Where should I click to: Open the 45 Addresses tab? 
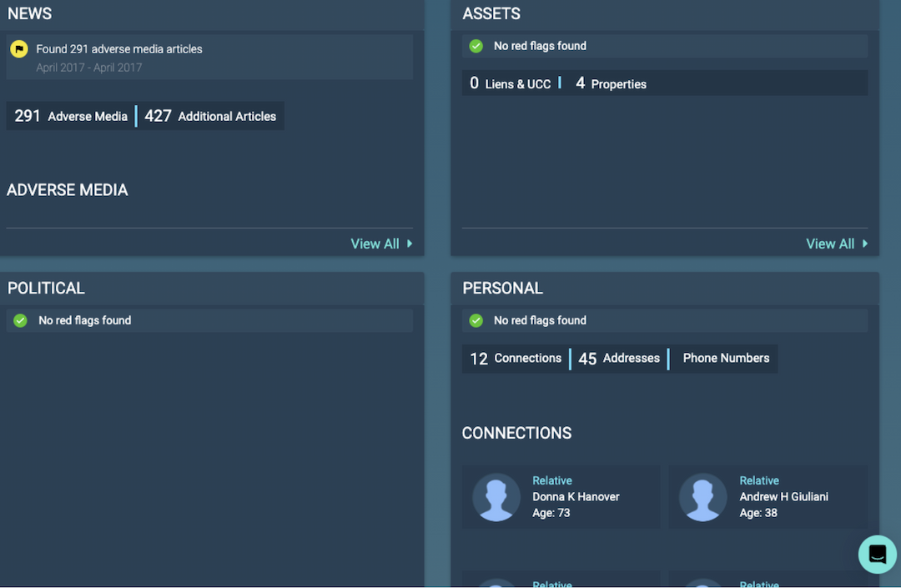tap(619, 359)
